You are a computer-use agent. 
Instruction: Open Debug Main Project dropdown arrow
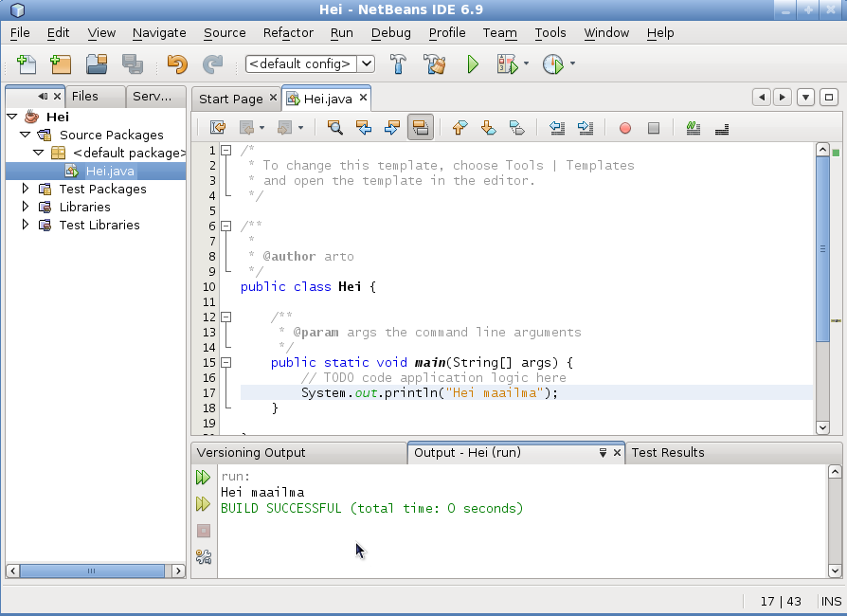526,63
